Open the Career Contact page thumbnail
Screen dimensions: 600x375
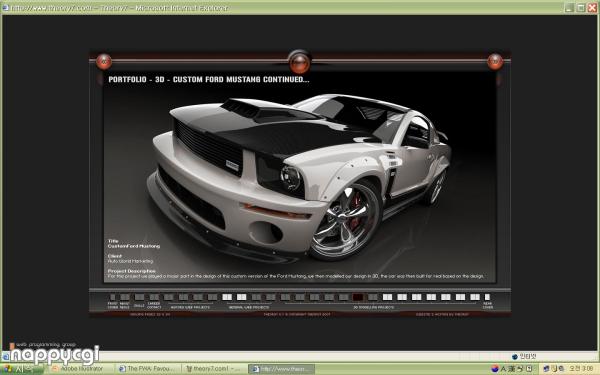click(x=154, y=297)
